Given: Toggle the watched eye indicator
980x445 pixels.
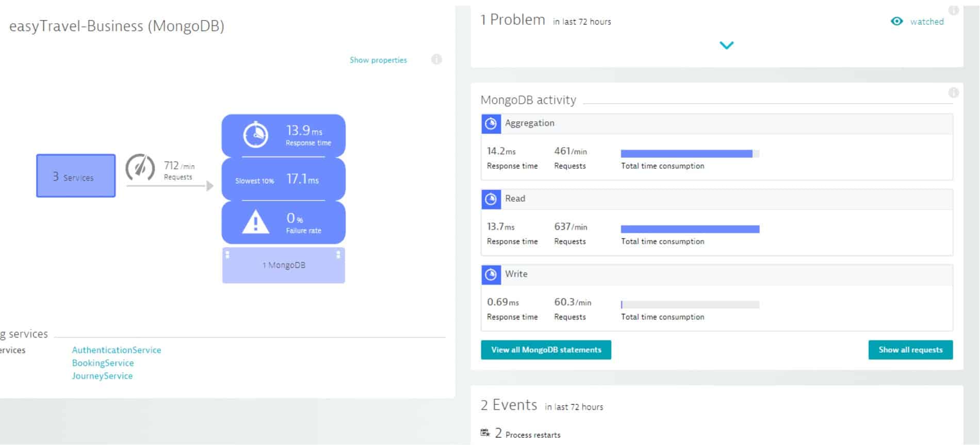Looking at the screenshot, I should [897, 21].
